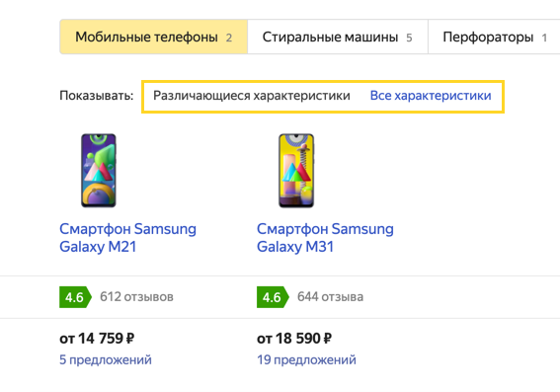Switch to Все характеристики view
560x392 pixels.
point(431,96)
